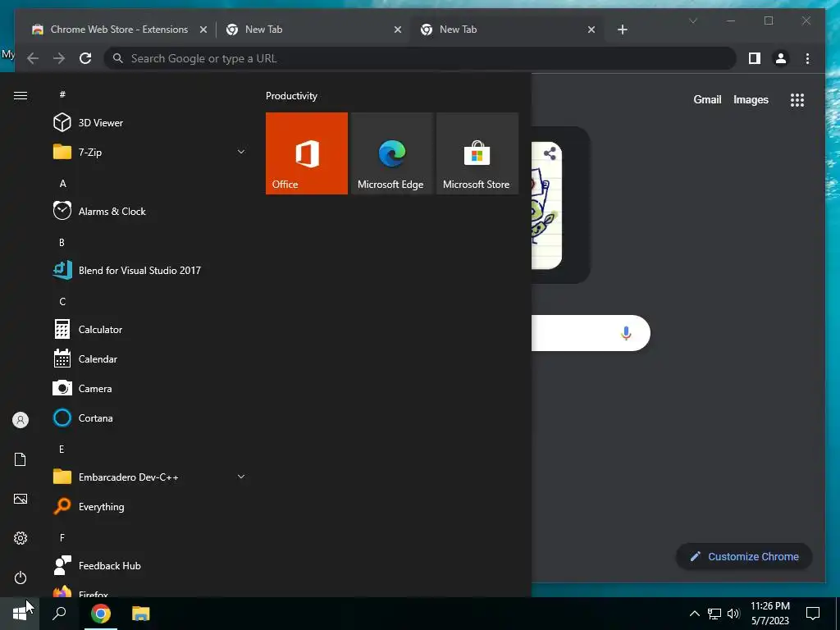
Task: Jump to the letter A header
Action: click(62, 183)
